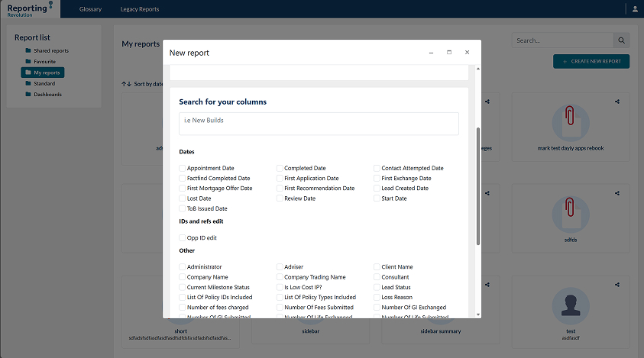
Task: Click the Dashboards folder icon
Action: pyautogui.click(x=28, y=94)
